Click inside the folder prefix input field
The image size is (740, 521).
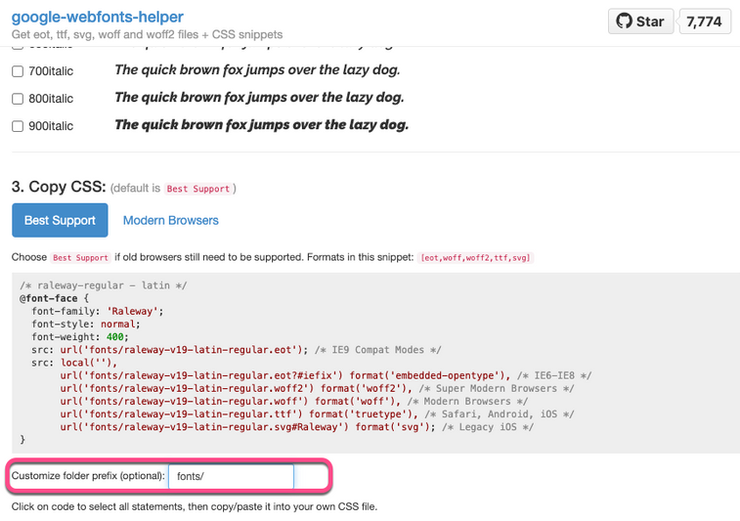coord(231,477)
